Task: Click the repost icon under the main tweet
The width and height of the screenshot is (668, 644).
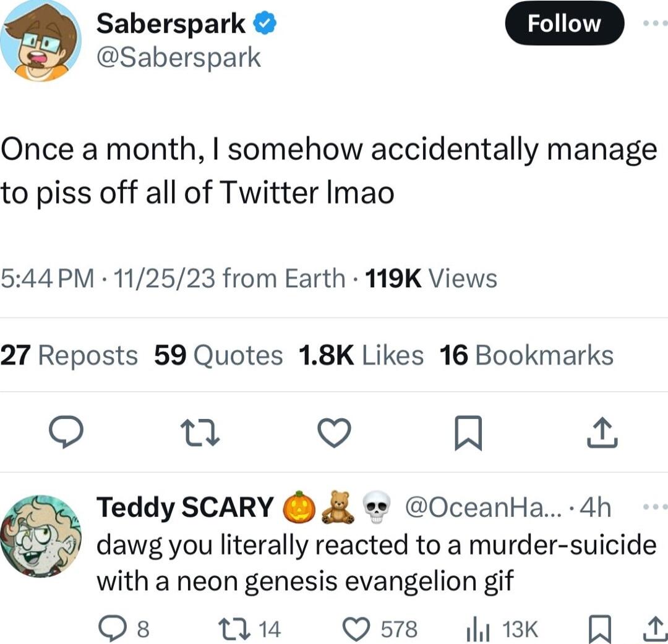Action: point(199,433)
